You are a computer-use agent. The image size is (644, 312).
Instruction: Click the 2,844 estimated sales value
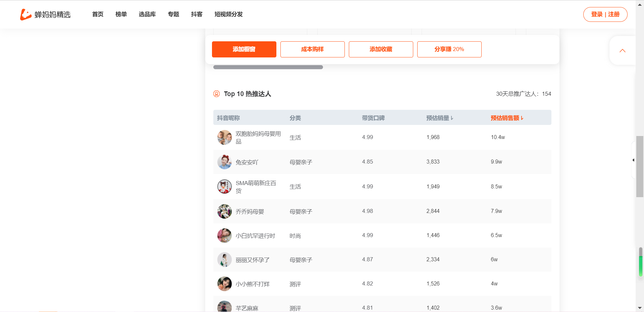(433, 211)
